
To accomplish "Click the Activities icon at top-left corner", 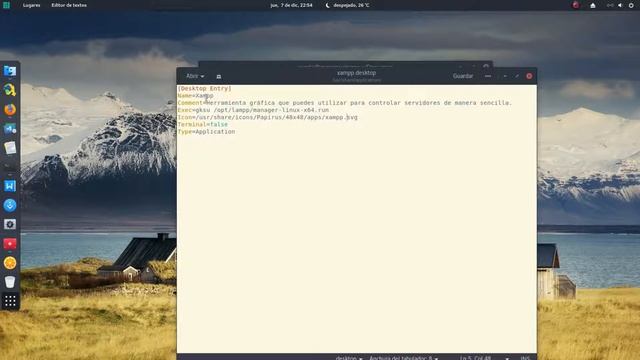I will (x=6, y=5).
